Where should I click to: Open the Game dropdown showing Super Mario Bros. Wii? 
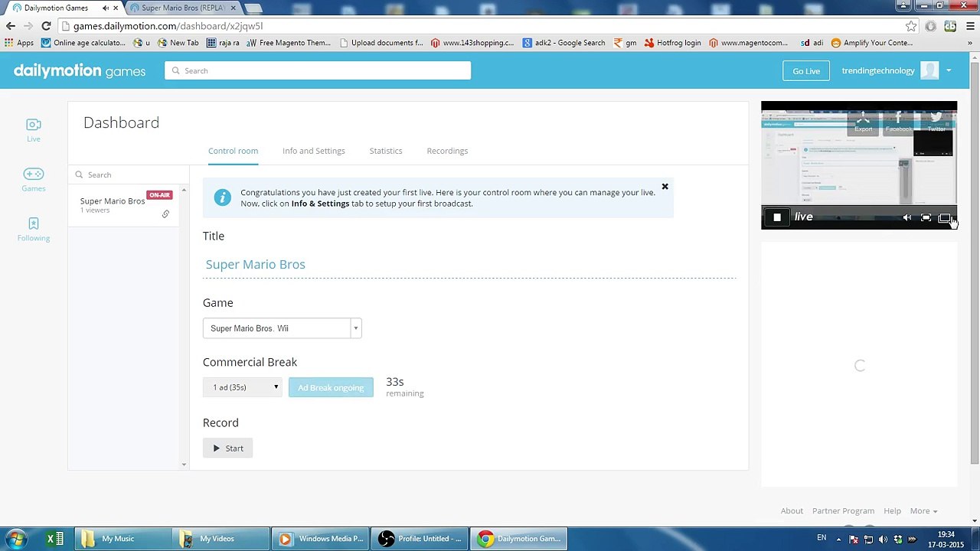coord(282,328)
